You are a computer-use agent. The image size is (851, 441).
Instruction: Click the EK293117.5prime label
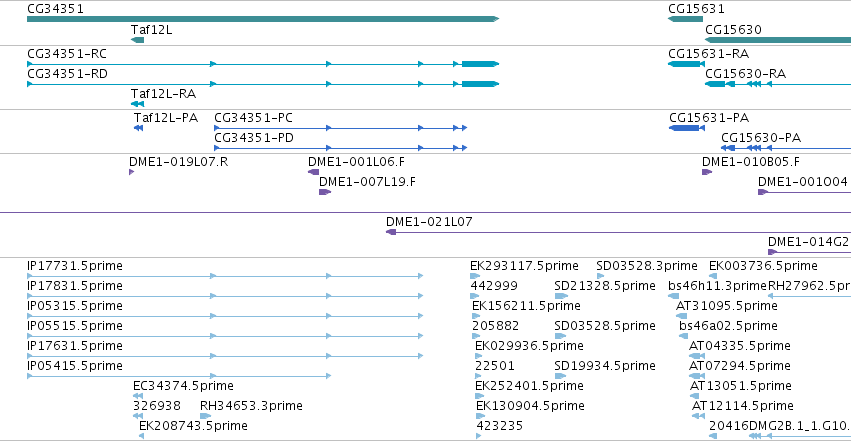point(524,266)
